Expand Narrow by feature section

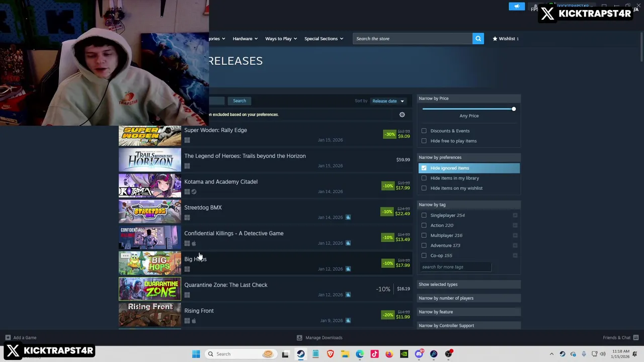pos(469,312)
